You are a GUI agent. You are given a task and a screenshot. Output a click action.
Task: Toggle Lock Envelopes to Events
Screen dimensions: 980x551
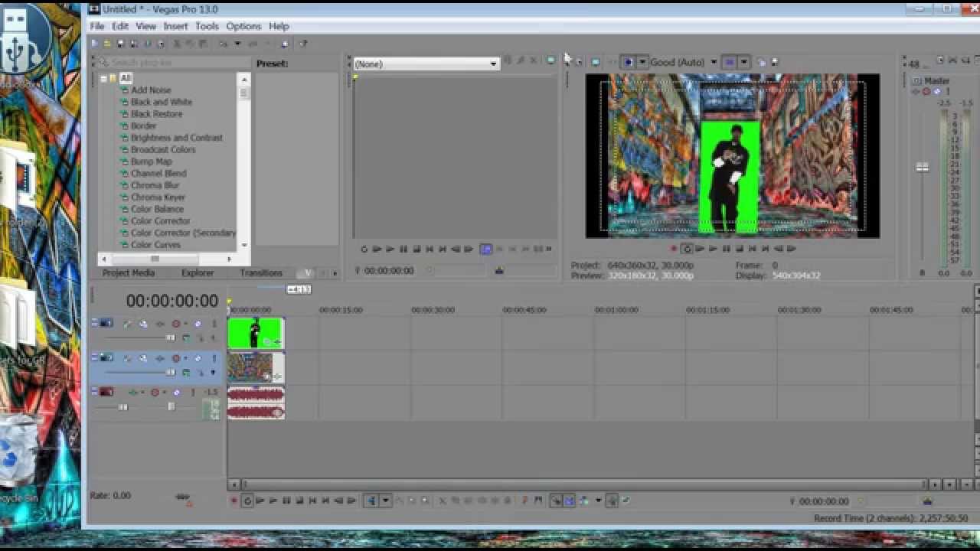tap(612, 500)
